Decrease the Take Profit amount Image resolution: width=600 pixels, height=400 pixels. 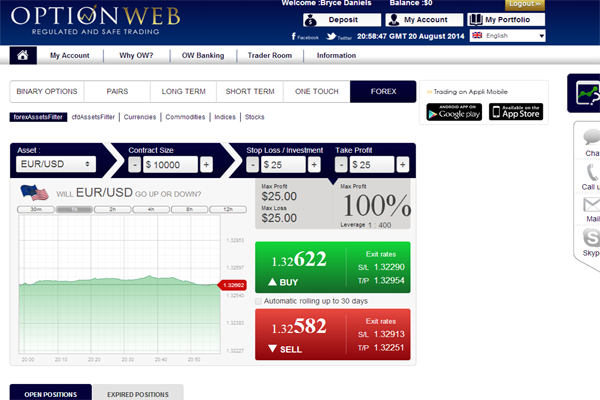click(341, 165)
